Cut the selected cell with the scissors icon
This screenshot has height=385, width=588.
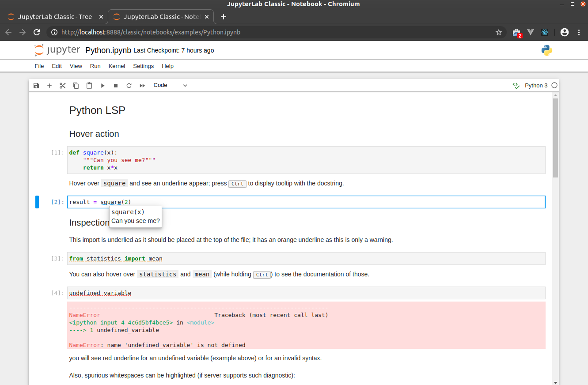point(62,85)
